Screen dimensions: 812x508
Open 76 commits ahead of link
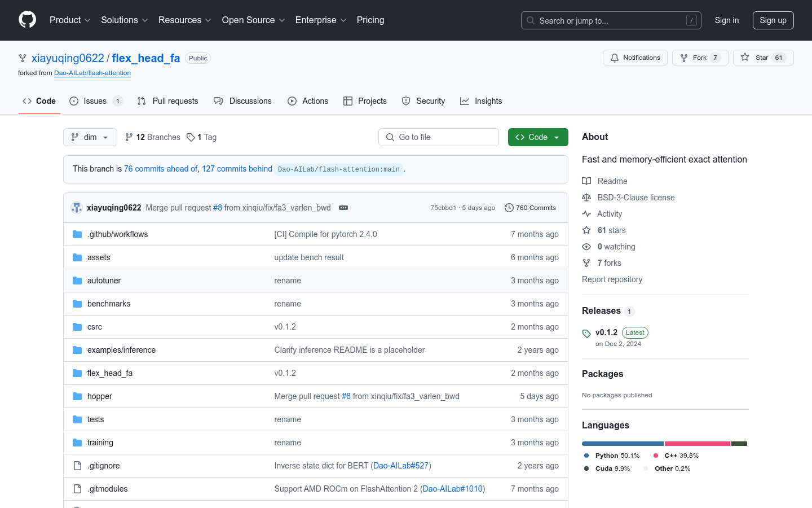[161, 169]
